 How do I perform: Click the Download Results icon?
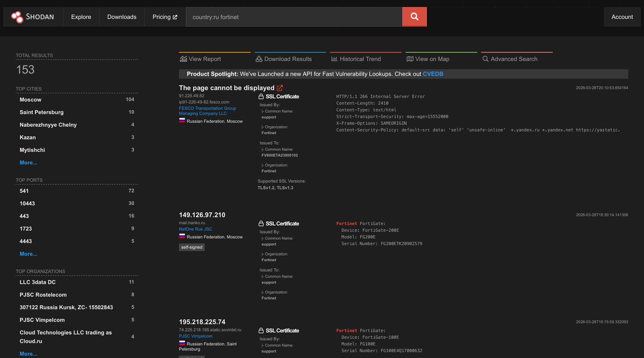point(259,59)
